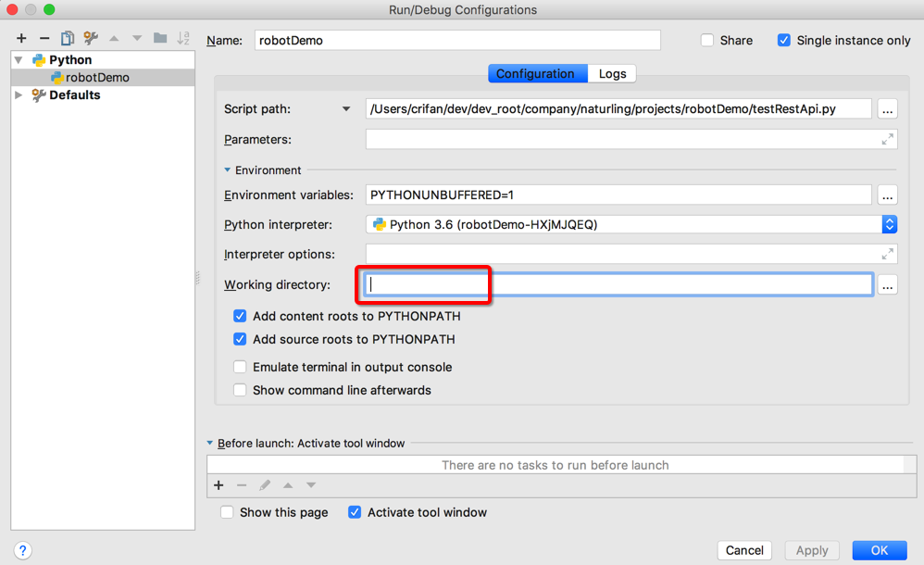This screenshot has width=924, height=565.
Task: Move before-launch task down
Action: pyautogui.click(x=310, y=484)
